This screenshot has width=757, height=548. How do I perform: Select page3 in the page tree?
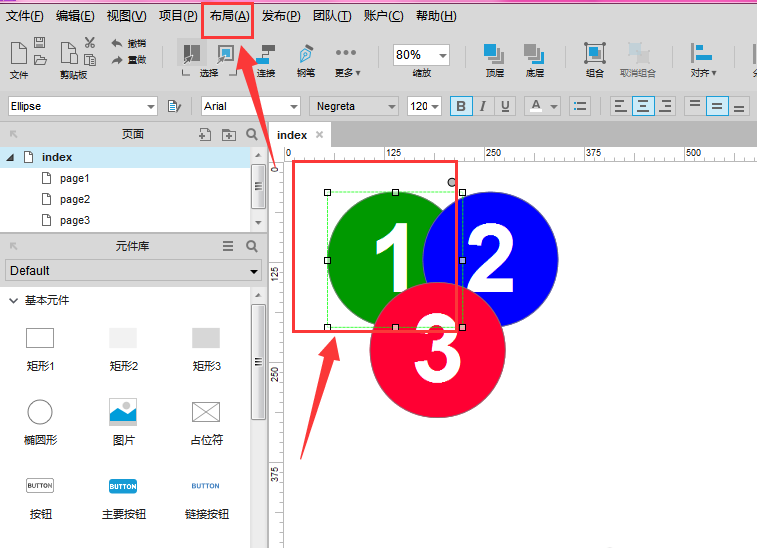pos(75,221)
